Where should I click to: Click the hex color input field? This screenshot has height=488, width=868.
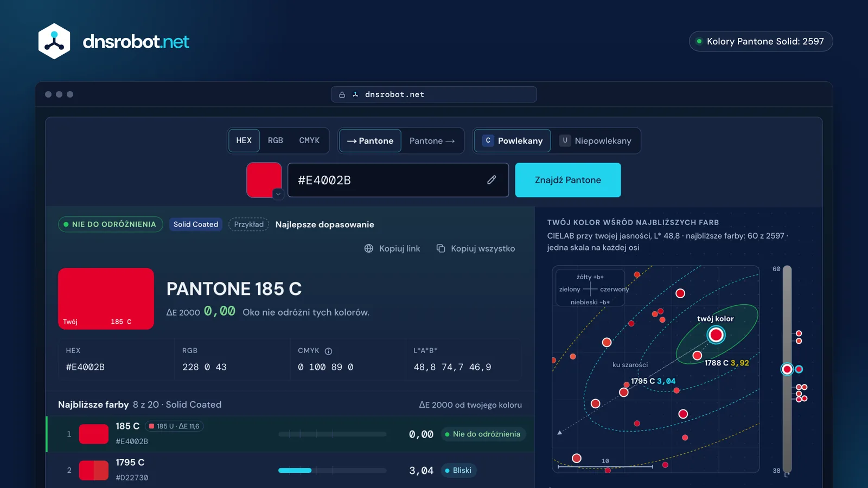[x=398, y=180]
